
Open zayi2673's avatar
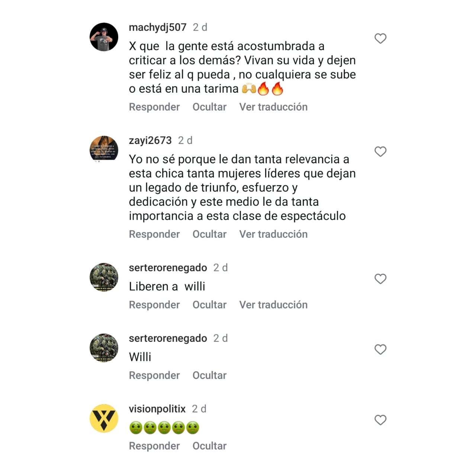tap(104, 150)
